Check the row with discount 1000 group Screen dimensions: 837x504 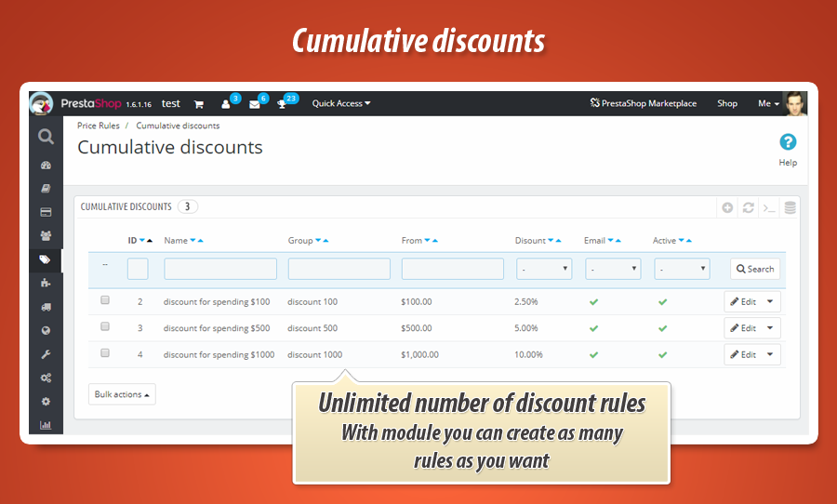[105, 353]
